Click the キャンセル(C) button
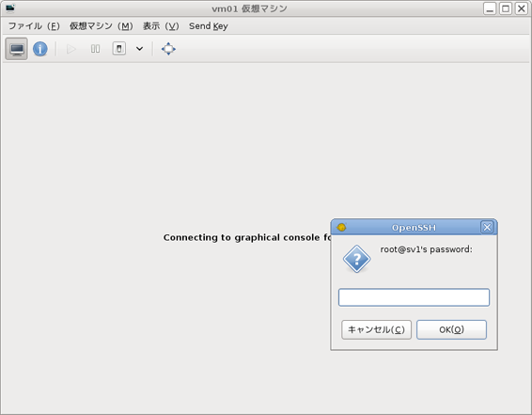This screenshot has width=532, height=415. (x=376, y=329)
